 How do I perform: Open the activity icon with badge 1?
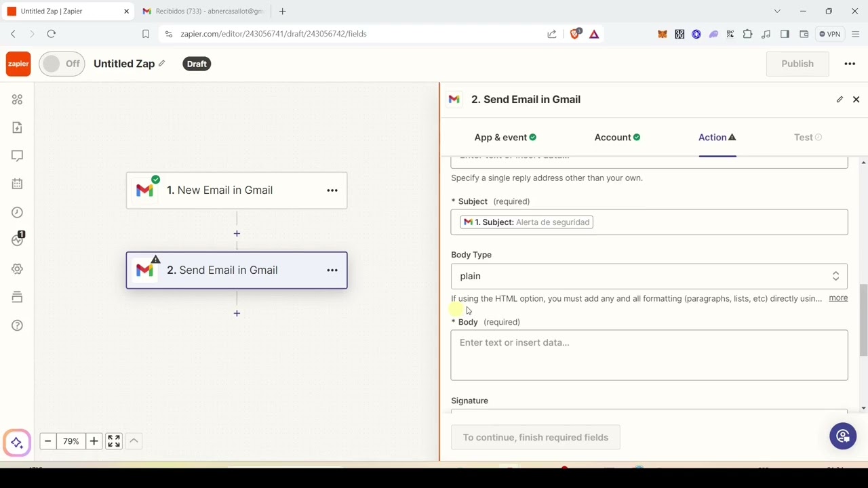point(18,240)
